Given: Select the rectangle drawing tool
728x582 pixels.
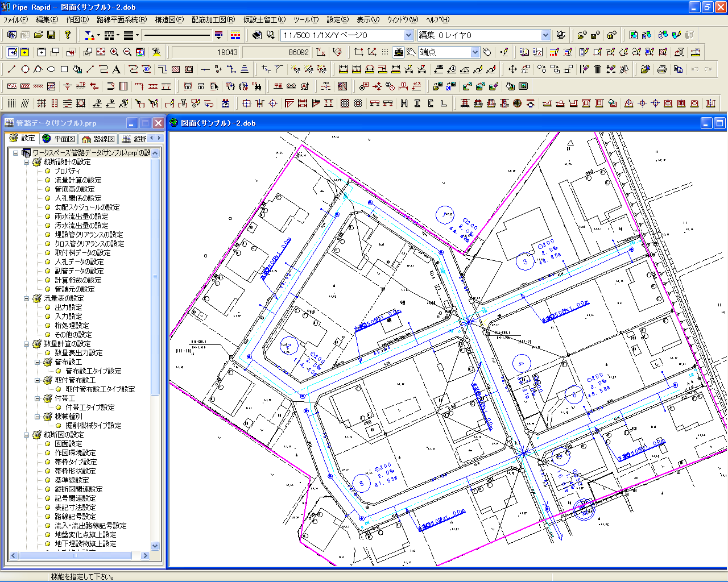Looking at the screenshot, I should (x=64, y=69).
